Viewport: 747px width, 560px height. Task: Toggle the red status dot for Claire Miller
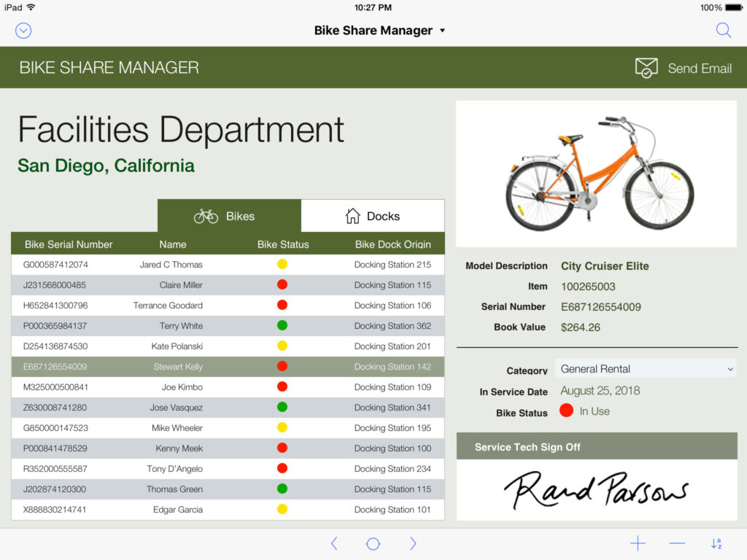click(x=282, y=284)
